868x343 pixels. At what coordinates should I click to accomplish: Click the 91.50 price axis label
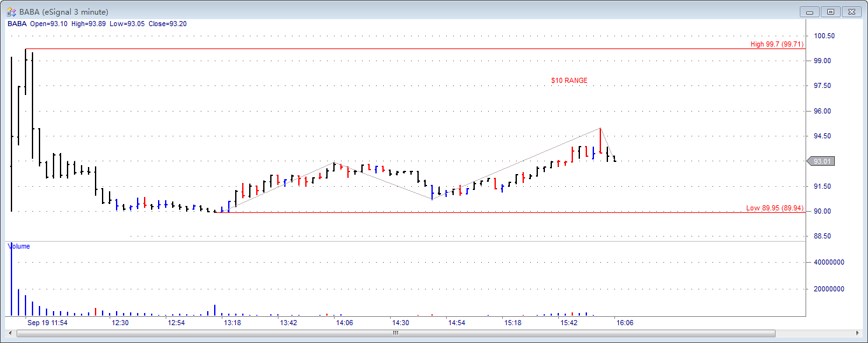point(823,186)
